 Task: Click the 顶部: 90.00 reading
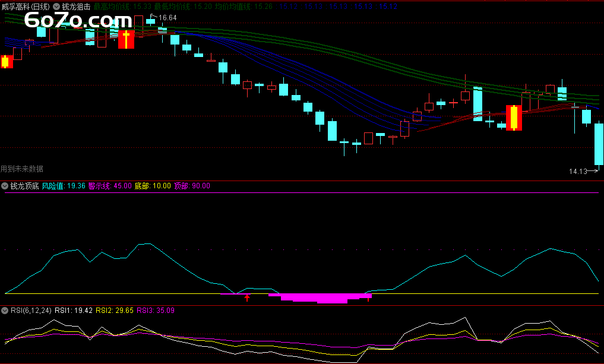(x=192, y=186)
